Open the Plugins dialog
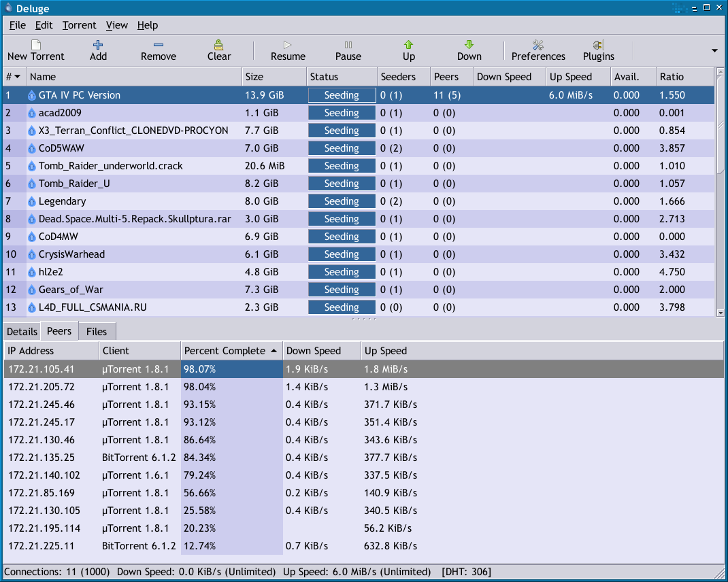728x582 pixels. (598, 50)
